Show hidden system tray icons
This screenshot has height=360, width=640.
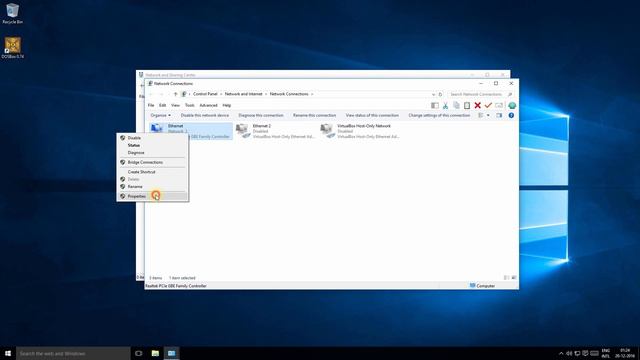(561, 353)
